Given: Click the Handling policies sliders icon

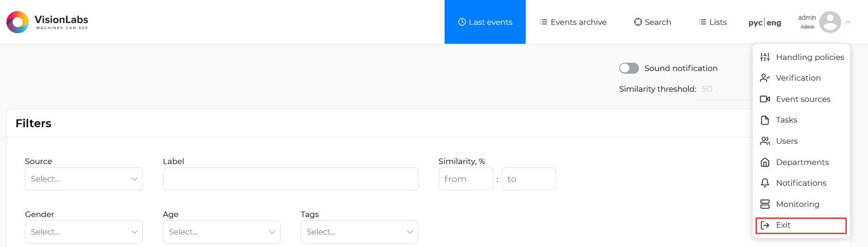Looking at the screenshot, I should click(x=765, y=57).
